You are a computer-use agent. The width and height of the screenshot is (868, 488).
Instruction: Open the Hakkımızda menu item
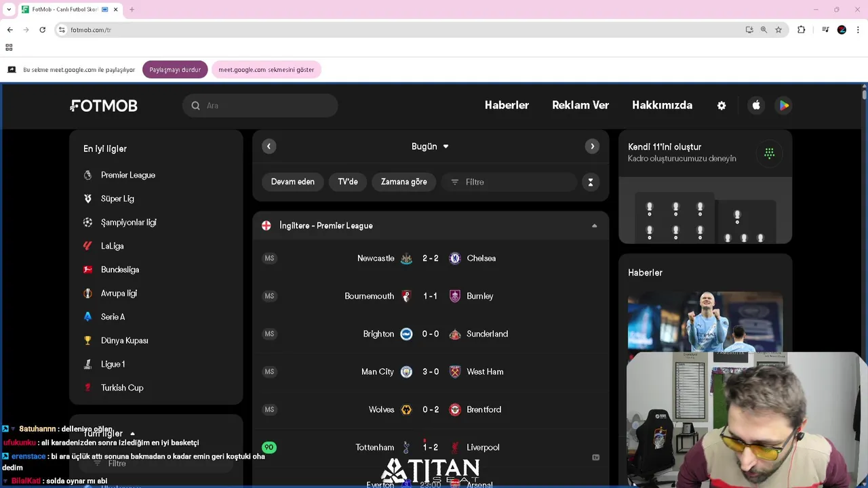point(662,106)
